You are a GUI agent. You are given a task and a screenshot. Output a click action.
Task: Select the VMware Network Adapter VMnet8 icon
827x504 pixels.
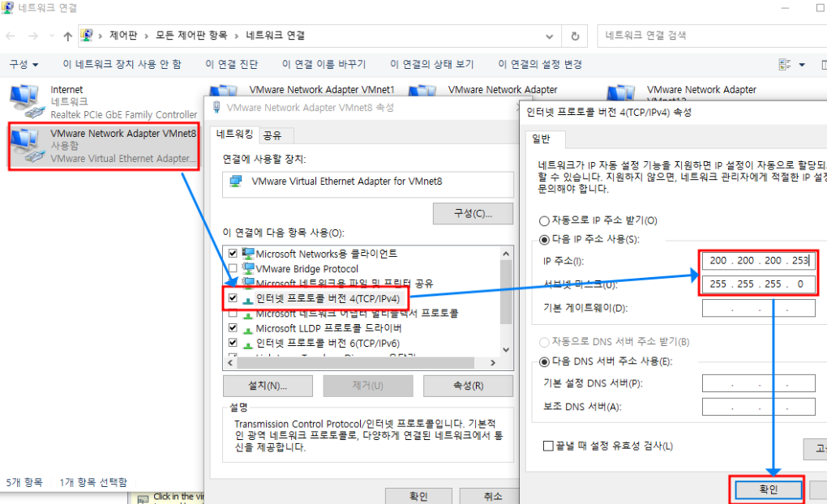[x=27, y=146]
